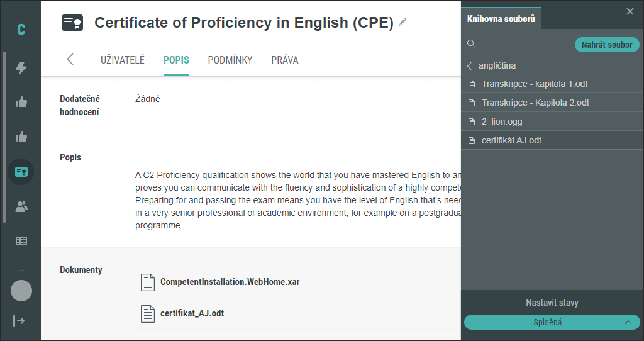Click the user avatar circle
644x341 pixels.
[21, 291]
